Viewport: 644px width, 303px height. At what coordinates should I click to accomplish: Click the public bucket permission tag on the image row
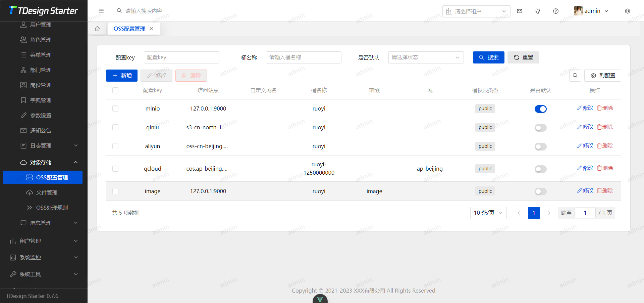tap(485, 191)
